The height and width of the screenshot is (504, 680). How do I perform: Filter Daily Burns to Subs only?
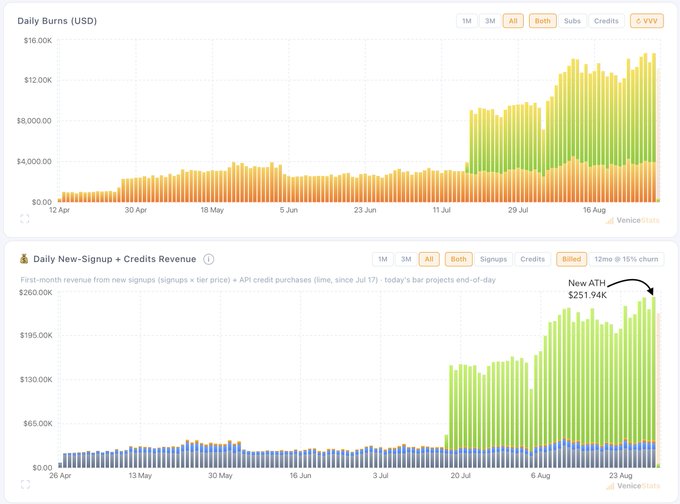[x=572, y=21]
